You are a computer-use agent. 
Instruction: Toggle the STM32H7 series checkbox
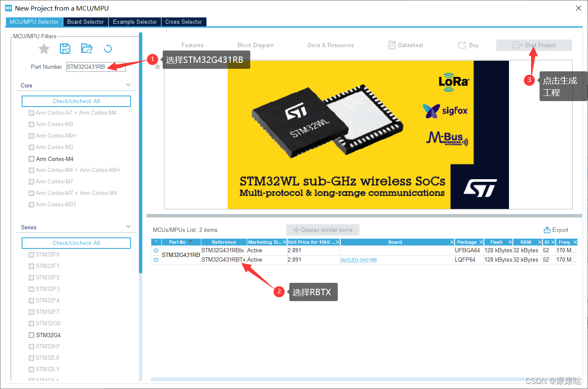(x=31, y=347)
